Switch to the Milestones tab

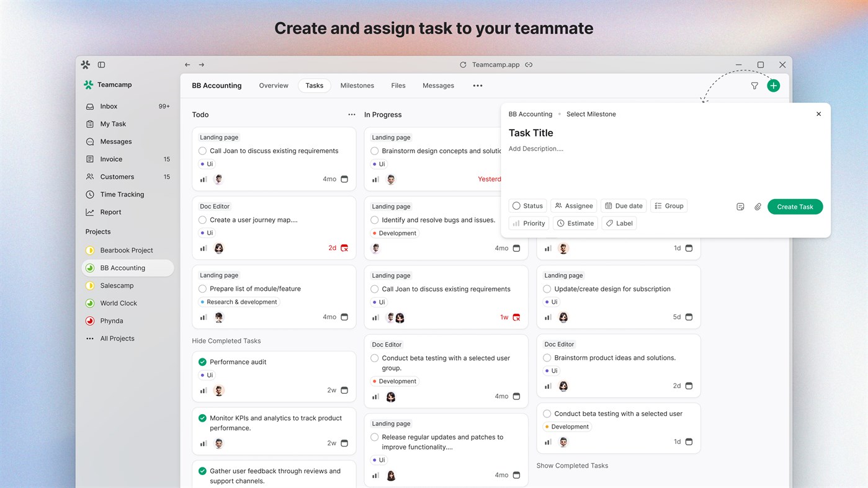[357, 86]
